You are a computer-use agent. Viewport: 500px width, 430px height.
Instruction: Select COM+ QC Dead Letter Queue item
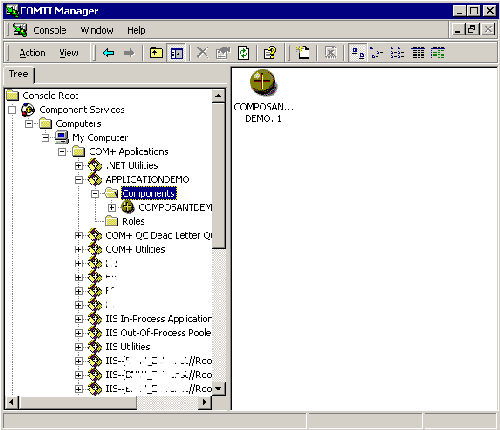(159, 235)
